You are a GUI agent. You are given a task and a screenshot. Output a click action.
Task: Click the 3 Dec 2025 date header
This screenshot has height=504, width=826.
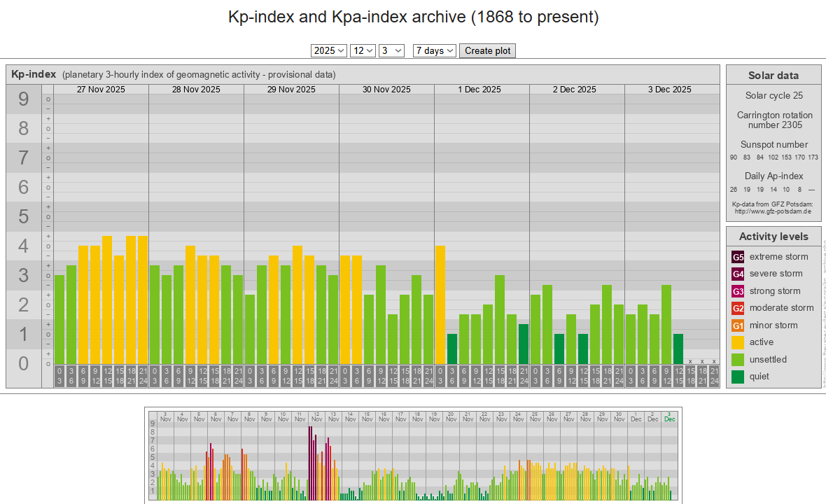[x=669, y=90]
